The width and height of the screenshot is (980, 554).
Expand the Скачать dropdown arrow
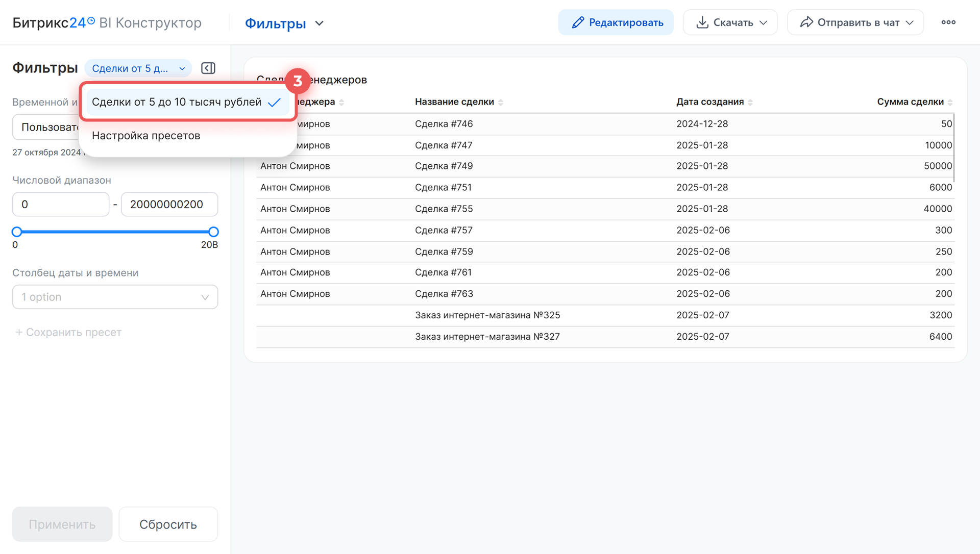pyautogui.click(x=764, y=23)
